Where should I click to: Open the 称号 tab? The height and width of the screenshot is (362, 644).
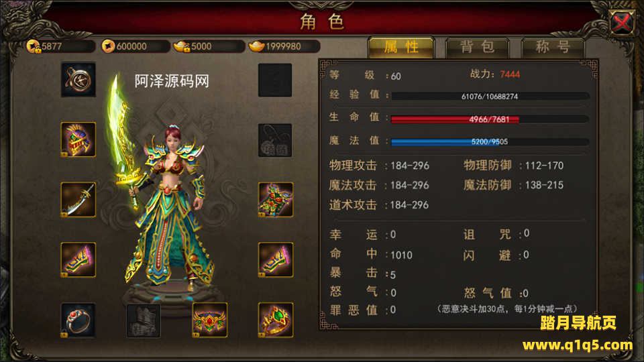553,47
